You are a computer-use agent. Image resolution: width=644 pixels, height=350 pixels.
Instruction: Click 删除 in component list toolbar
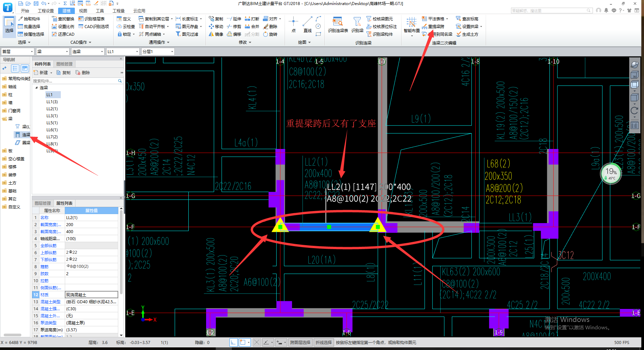pyautogui.click(x=83, y=72)
